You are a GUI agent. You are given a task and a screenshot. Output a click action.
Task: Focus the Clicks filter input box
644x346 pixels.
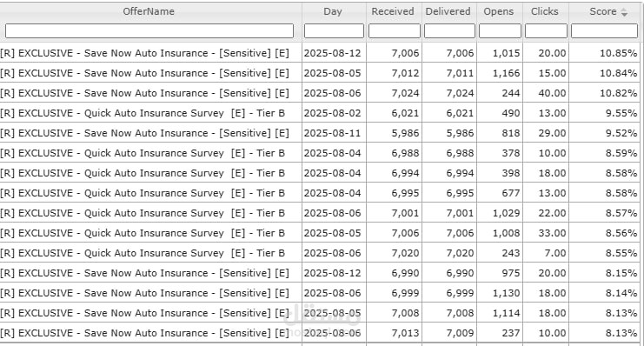546,30
